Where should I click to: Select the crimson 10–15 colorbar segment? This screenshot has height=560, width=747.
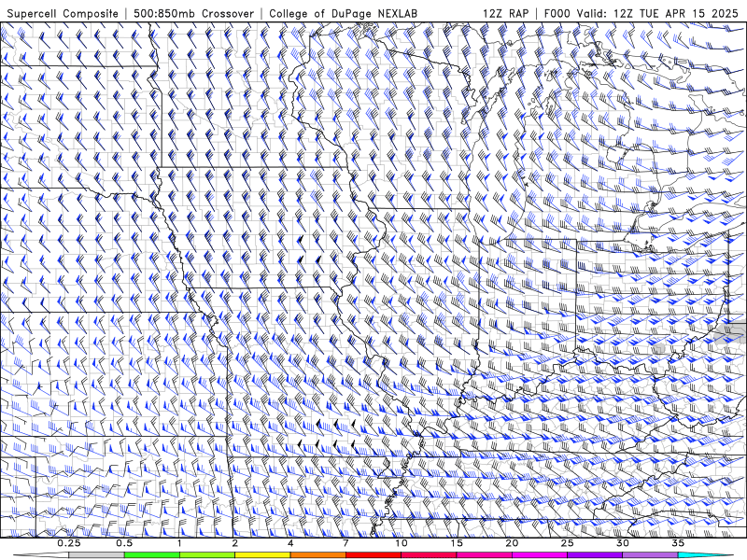[429, 555]
